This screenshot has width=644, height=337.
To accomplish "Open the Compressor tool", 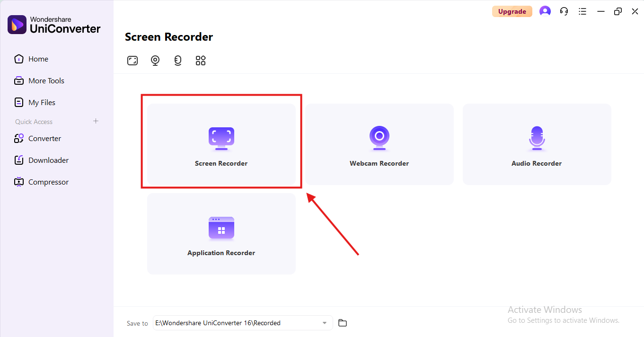I will (42, 182).
